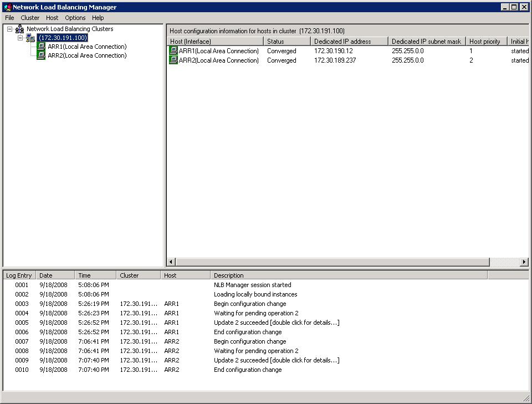Image resolution: width=532 pixels, height=404 pixels.
Task: Open the Host menu
Action: pyautogui.click(x=52, y=18)
